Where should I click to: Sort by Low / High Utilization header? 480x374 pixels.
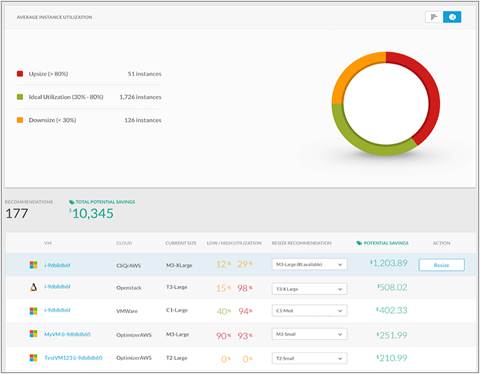coord(234,243)
